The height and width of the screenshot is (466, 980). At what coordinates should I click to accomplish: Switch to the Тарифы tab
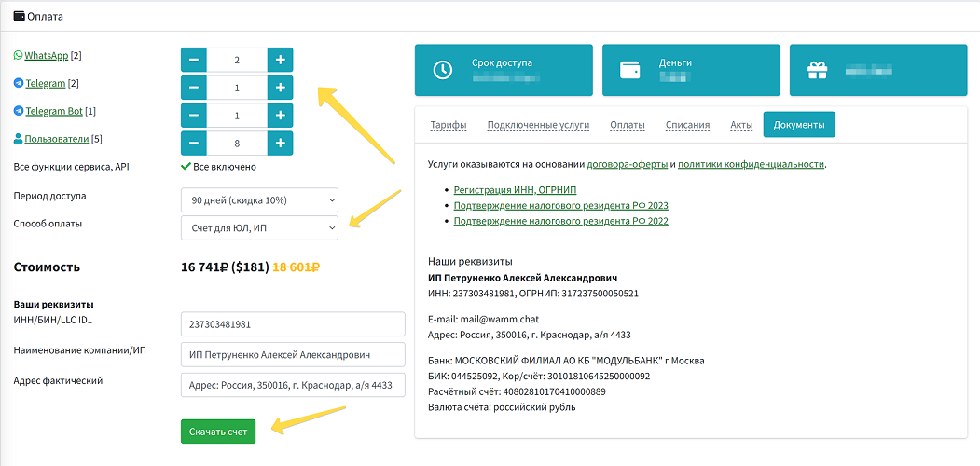click(x=449, y=125)
